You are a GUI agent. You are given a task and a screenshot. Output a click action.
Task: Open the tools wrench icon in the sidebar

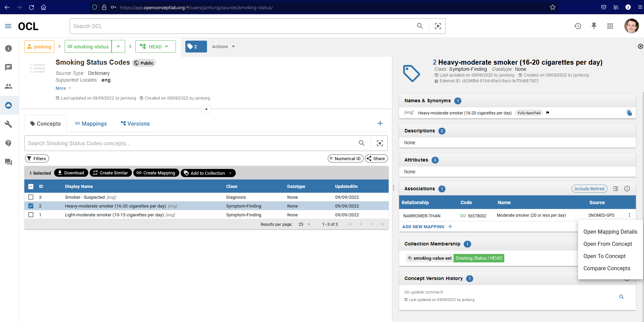tap(8, 124)
